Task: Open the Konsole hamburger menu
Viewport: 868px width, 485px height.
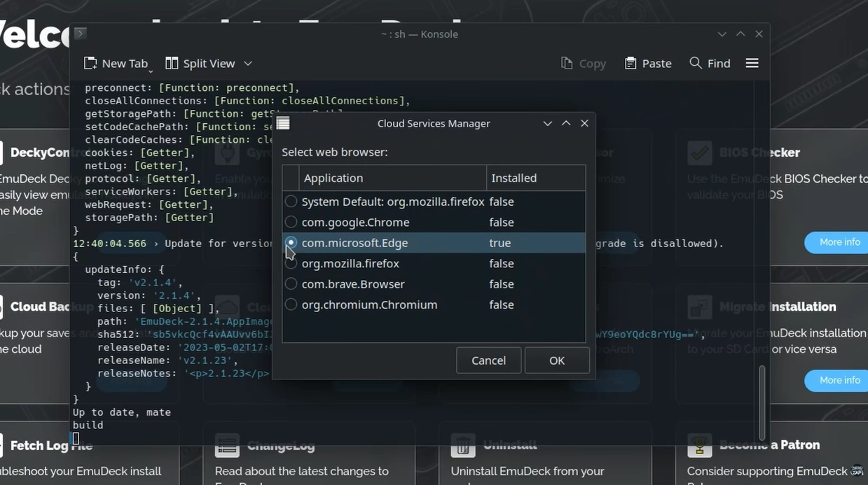Action: [x=752, y=64]
